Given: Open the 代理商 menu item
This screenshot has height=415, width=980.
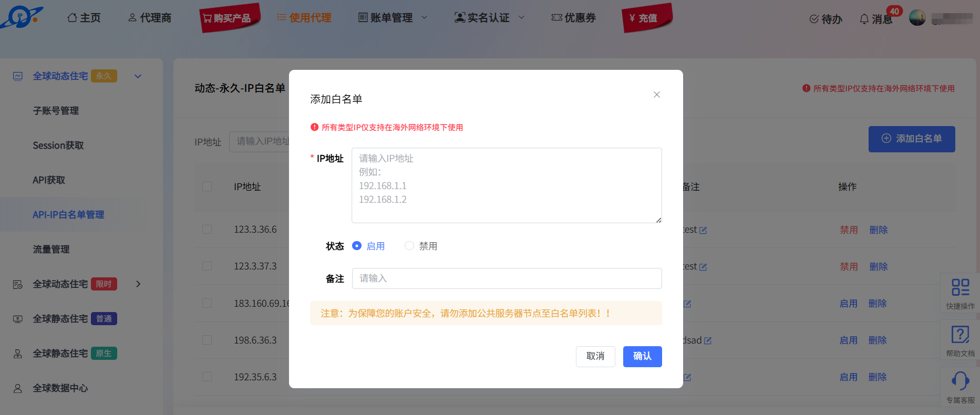Looking at the screenshot, I should pyautogui.click(x=151, y=17).
